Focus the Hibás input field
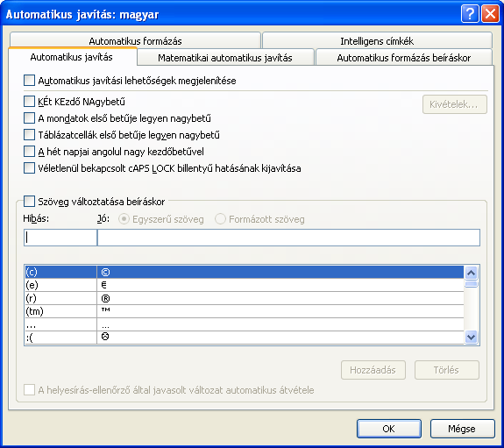The image size is (504, 448). point(60,238)
